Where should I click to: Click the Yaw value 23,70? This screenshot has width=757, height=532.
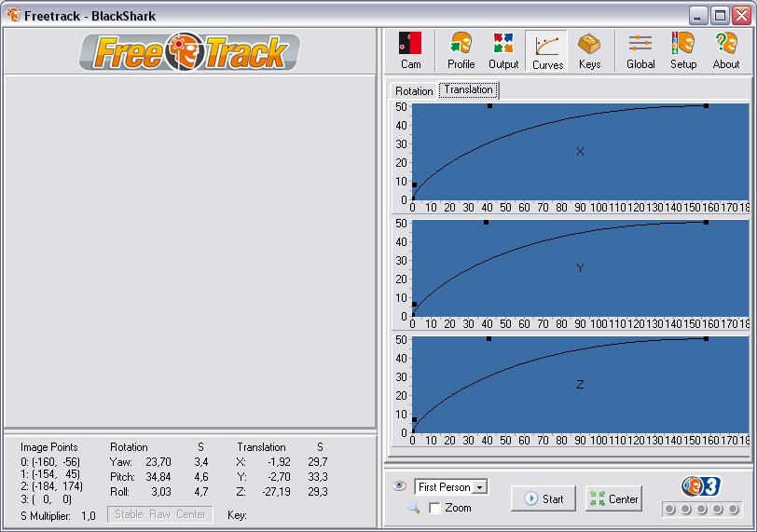point(158,461)
